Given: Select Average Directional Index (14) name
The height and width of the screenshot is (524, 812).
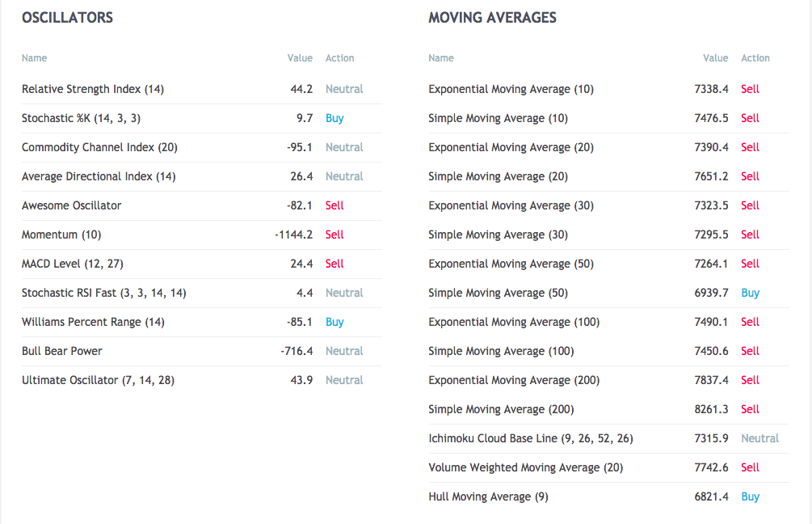Looking at the screenshot, I should pos(99,176).
